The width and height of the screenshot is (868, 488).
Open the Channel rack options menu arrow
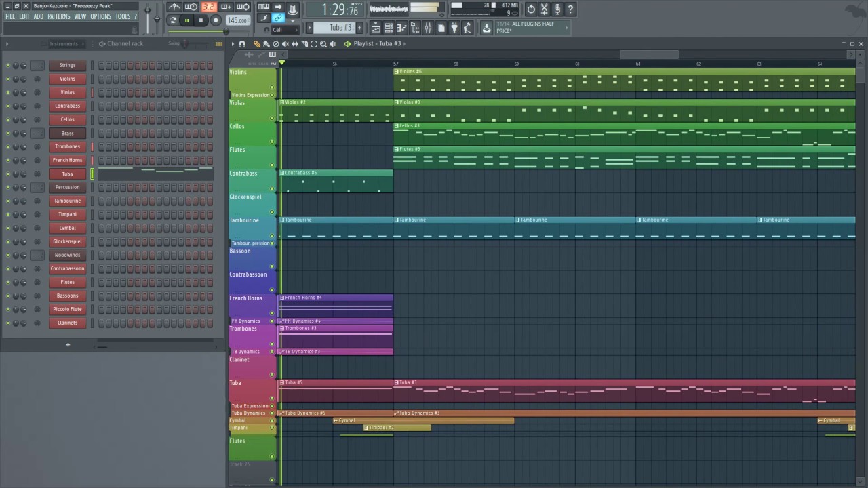7,43
